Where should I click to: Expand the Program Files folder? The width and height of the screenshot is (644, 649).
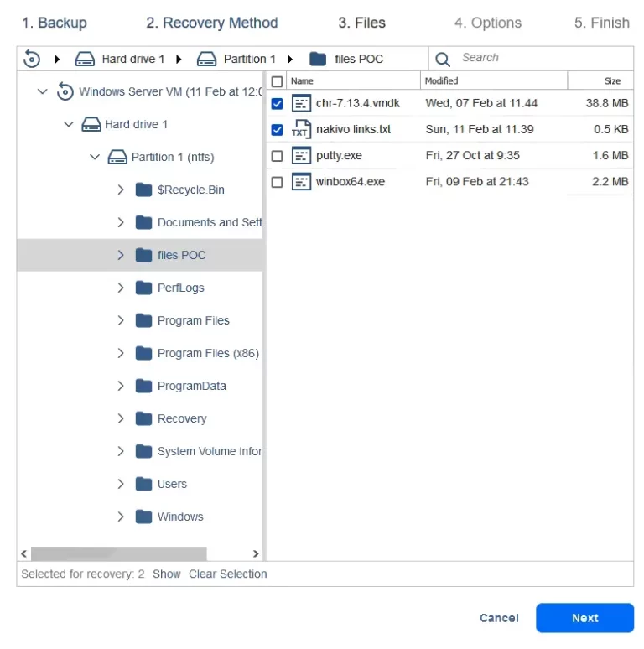coord(121,320)
